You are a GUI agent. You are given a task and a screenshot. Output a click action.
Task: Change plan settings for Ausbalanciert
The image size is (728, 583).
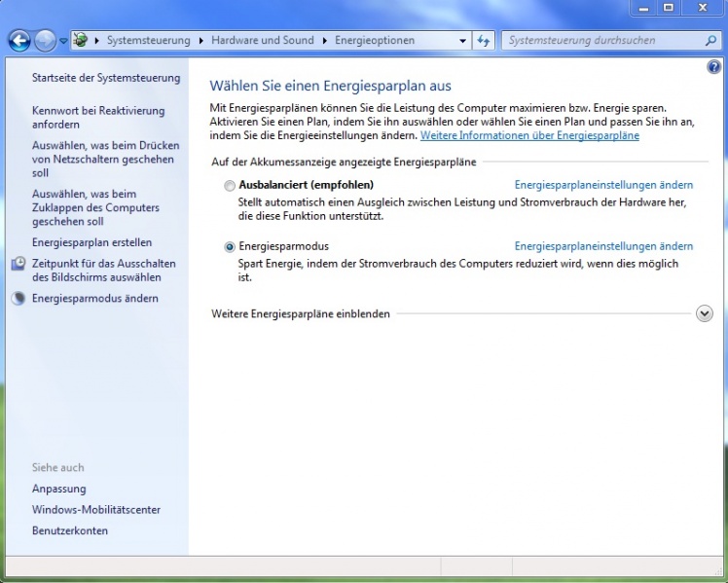[x=603, y=185]
